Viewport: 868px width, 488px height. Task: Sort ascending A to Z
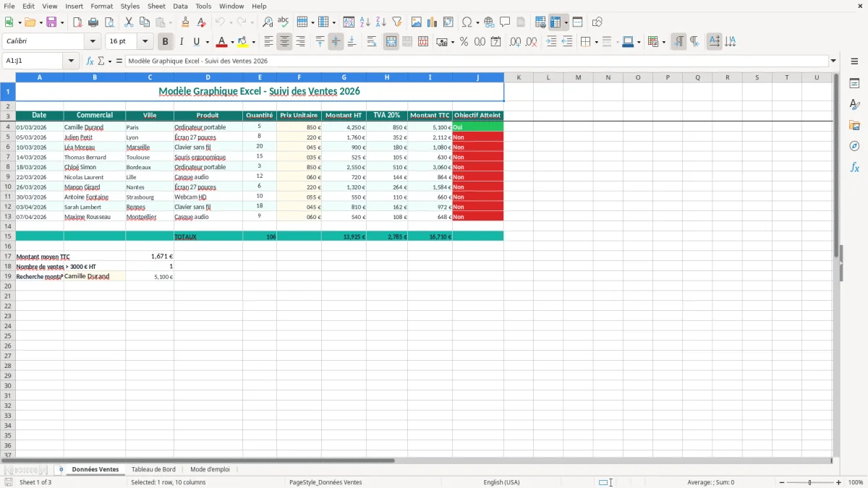[365, 22]
